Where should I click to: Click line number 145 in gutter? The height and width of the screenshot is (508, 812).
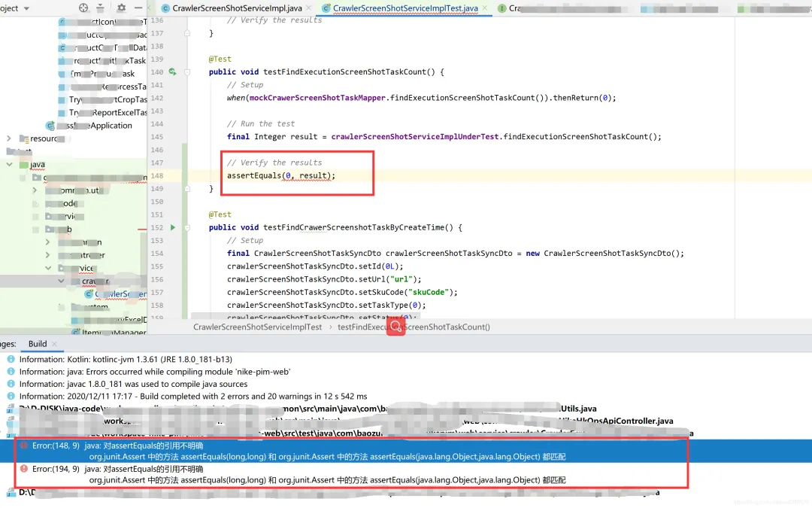[x=157, y=137]
